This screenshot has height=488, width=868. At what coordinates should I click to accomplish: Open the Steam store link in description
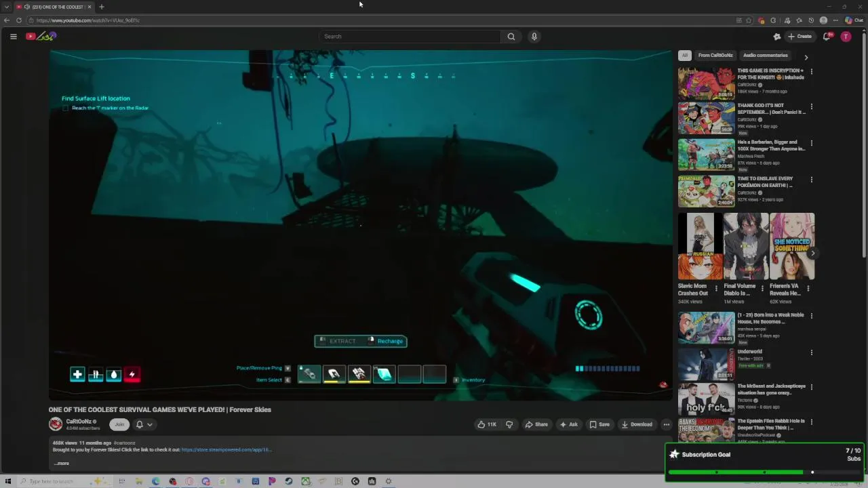pyautogui.click(x=226, y=449)
